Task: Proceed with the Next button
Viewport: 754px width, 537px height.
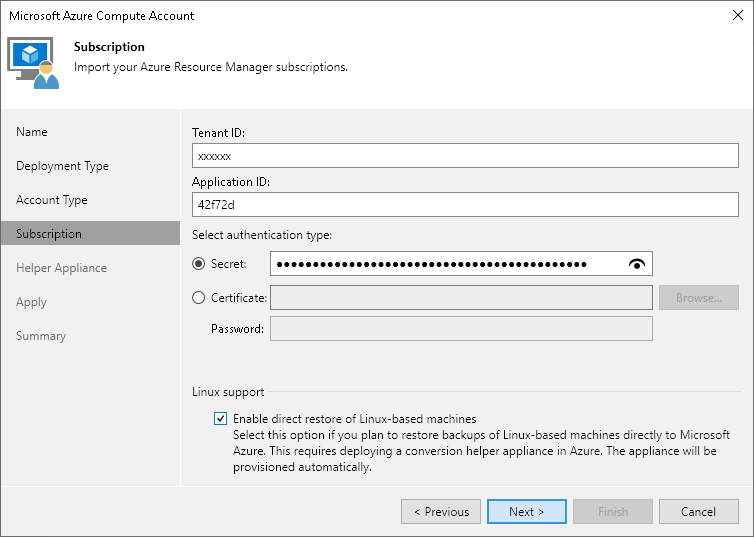Action: pos(527,512)
